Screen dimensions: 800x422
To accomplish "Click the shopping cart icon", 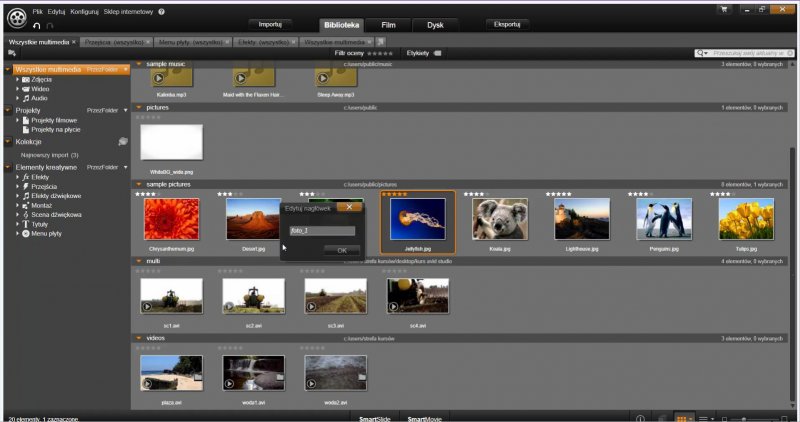I will (x=723, y=9).
